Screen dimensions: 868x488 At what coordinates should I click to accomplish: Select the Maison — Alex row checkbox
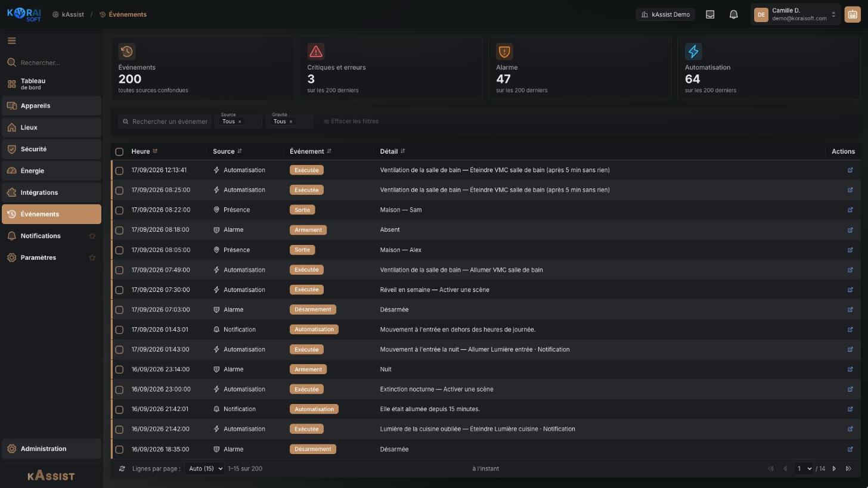click(x=119, y=250)
